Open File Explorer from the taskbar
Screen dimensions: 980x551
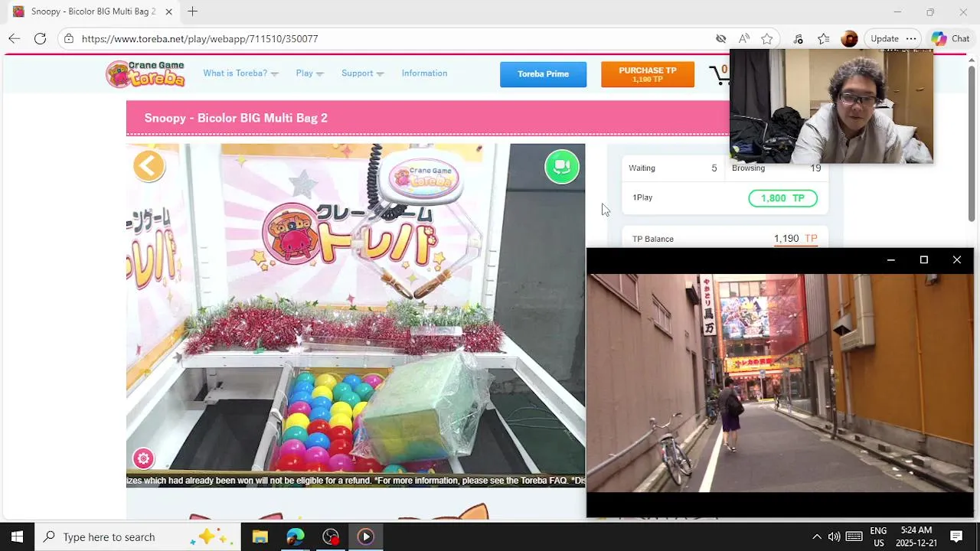click(260, 536)
